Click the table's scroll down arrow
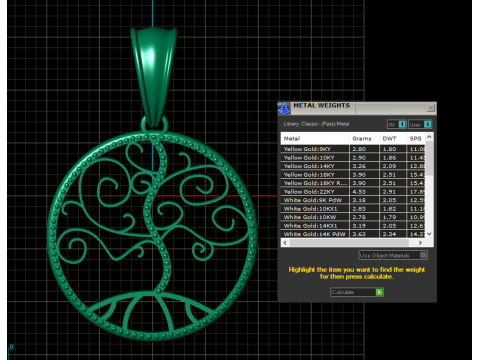Screen dimensions: 480x360 (x=429, y=234)
